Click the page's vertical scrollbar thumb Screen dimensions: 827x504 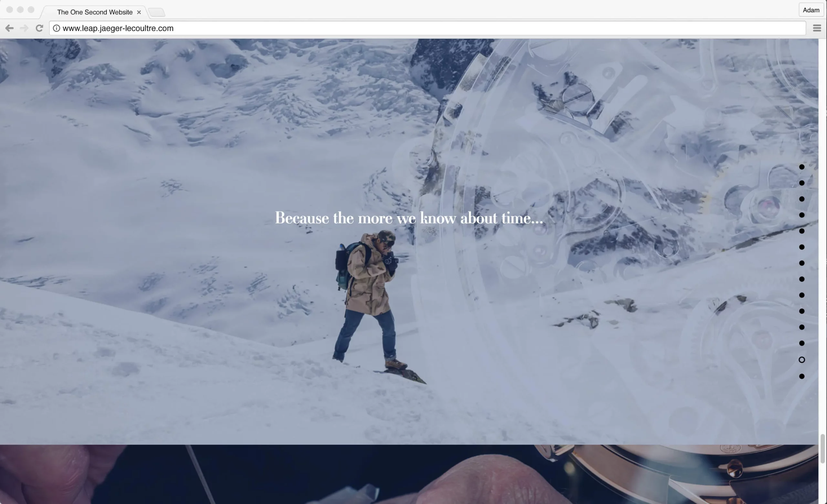(x=822, y=448)
